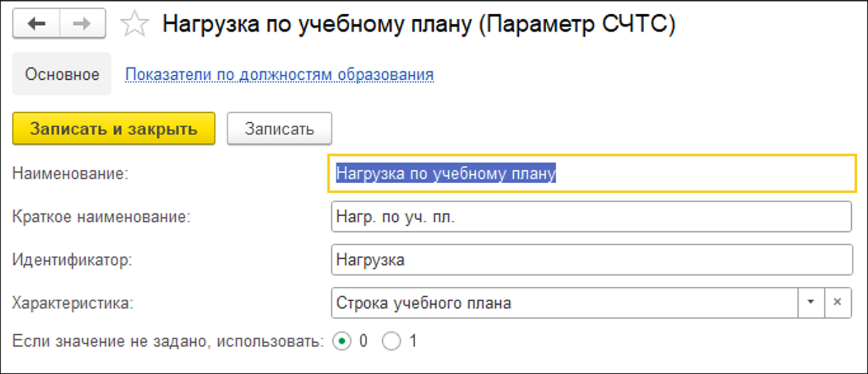The height and width of the screenshot is (374, 868).
Task: Click the Идентификатор: label
Action: 72,259
